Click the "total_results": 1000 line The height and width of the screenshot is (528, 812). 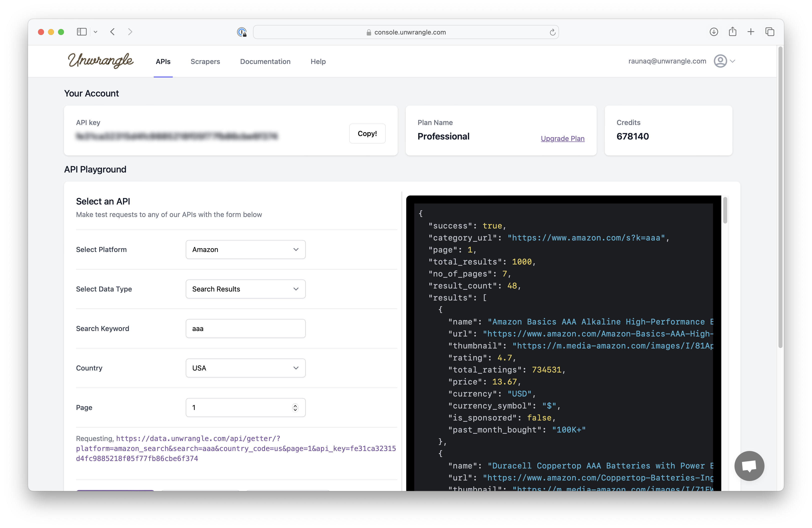click(482, 261)
